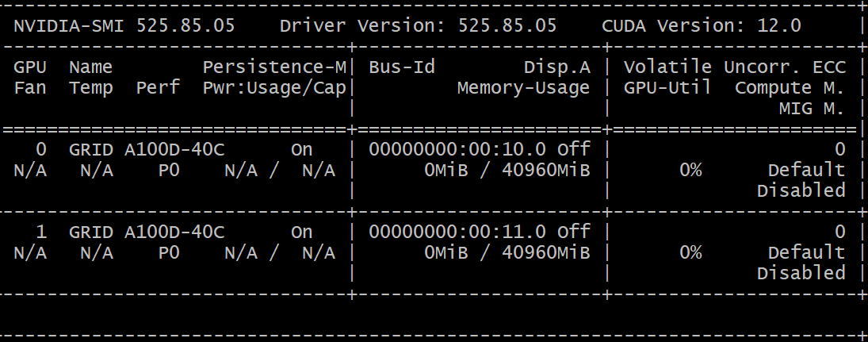This screenshot has width=868, height=342.
Task: Click GPU 1's 0MiB / 40960MiB memory usage
Action: (x=507, y=252)
